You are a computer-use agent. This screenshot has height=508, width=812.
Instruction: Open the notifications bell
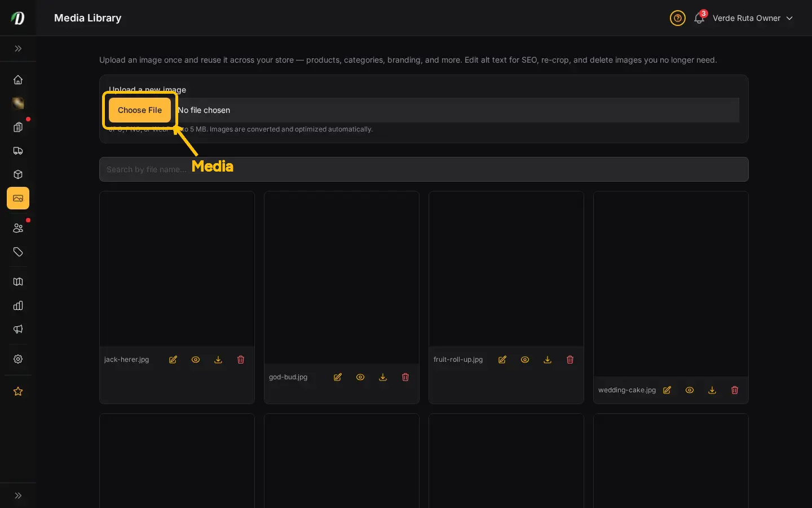pyautogui.click(x=699, y=18)
